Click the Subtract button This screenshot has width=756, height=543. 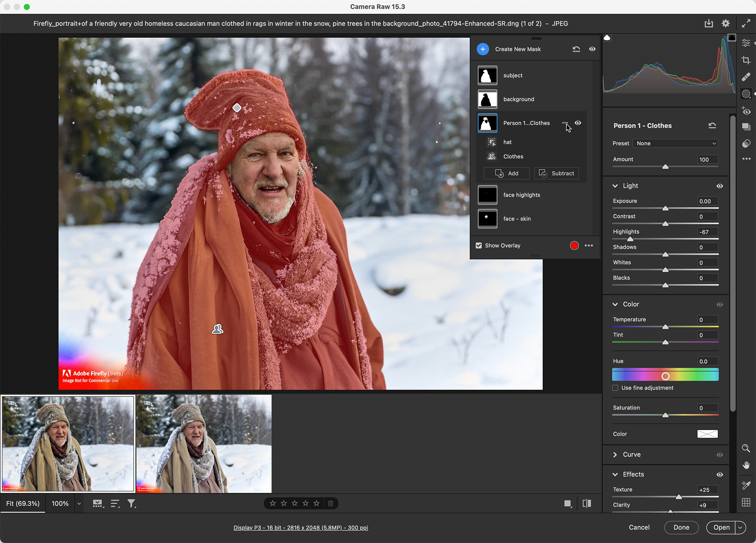pyautogui.click(x=556, y=174)
